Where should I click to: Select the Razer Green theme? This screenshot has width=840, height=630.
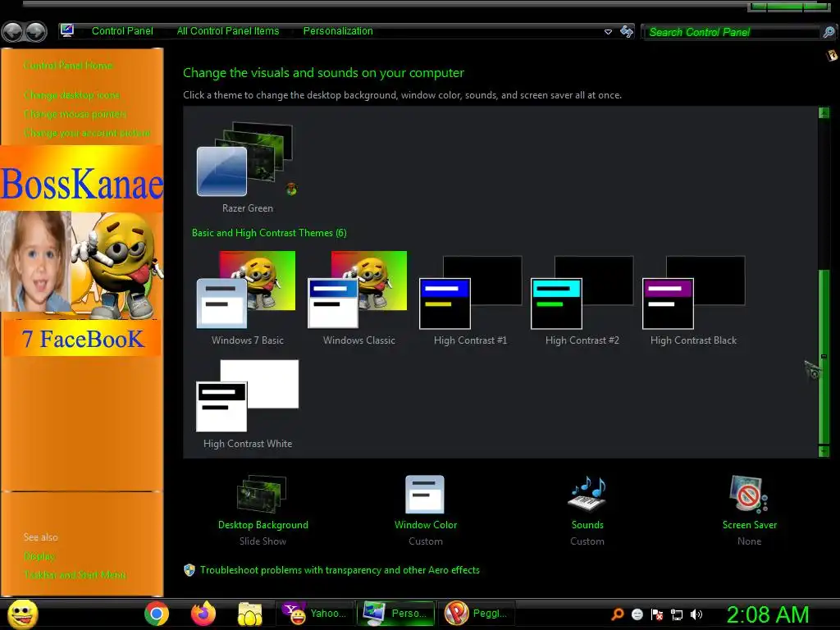(247, 167)
